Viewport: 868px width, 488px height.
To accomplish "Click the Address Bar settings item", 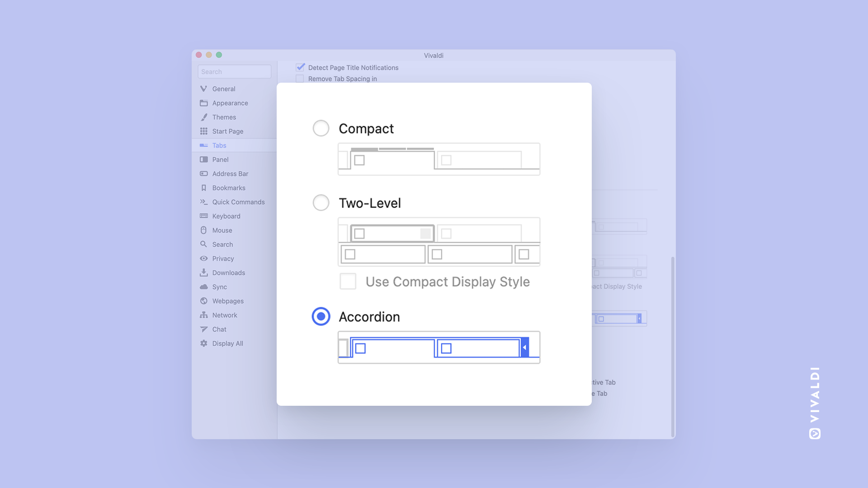I will (230, 174).
